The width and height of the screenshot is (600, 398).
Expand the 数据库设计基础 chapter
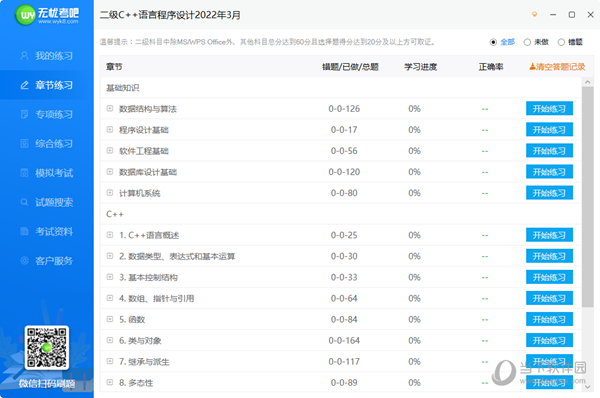pyautogui.click(x=110, y=172)
